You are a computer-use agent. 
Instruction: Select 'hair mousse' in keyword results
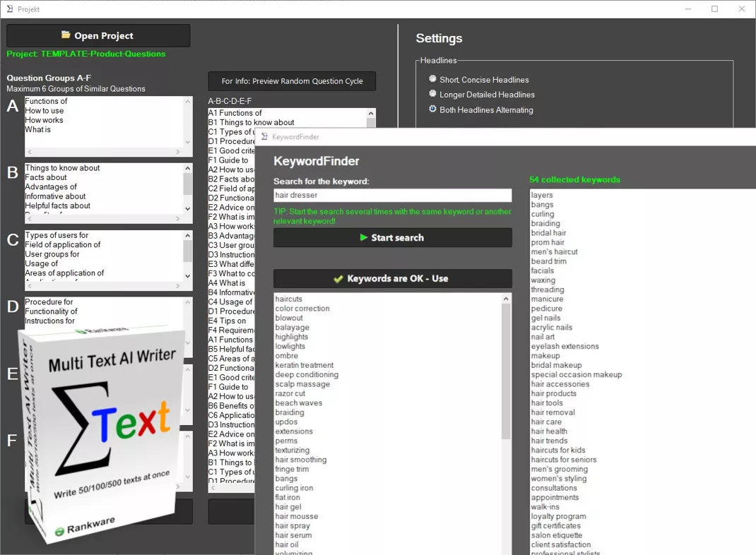point(297,516)
